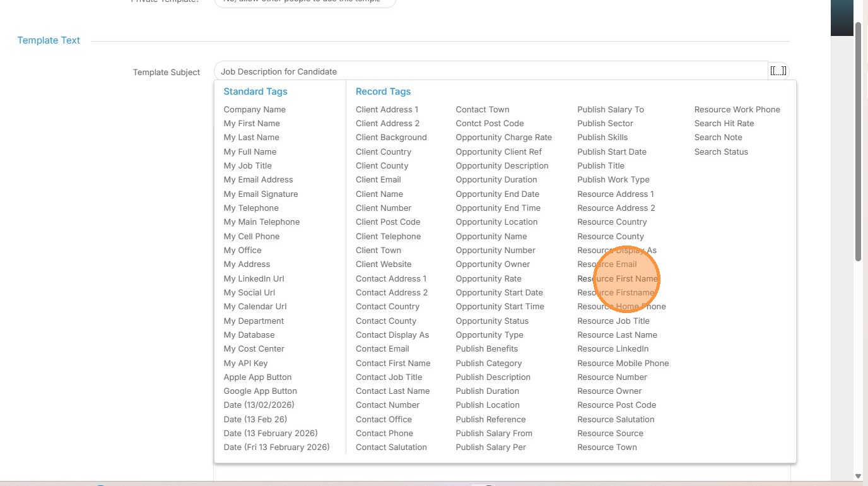Screen dimensions: 868x486
Task: Add the Resource Country tag
Action: [613, 222]
